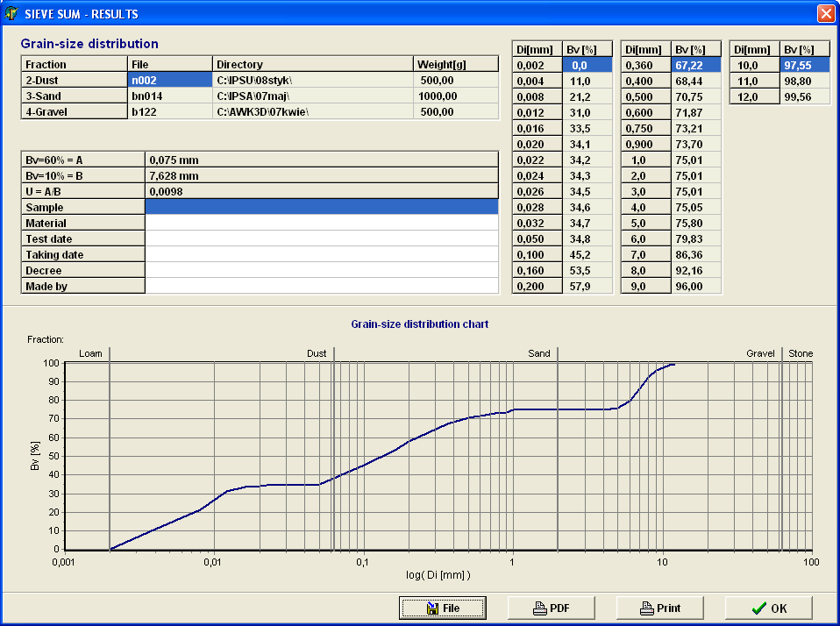Select the highlighted Bv cell '67,22'

tap(696, 66)
